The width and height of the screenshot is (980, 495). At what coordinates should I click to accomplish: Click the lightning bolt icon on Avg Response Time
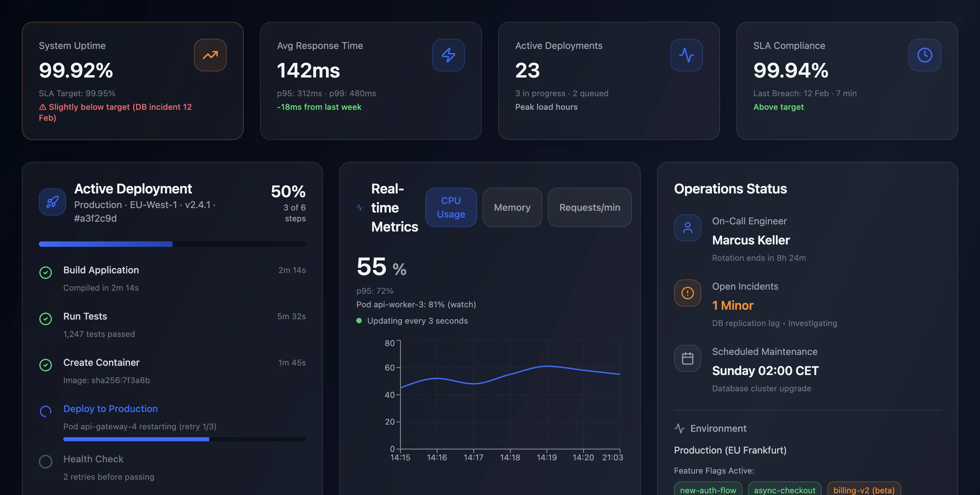448,55
